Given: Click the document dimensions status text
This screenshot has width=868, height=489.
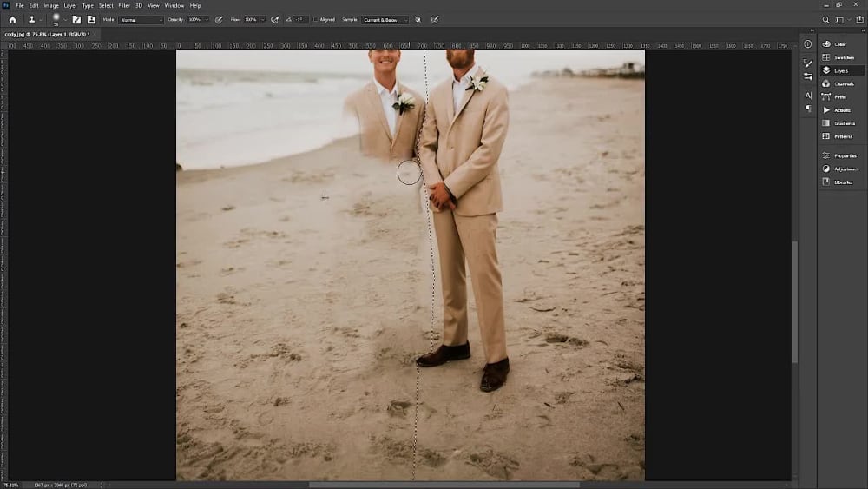Looking at the screenshot, I should click(x=61, y=486).
